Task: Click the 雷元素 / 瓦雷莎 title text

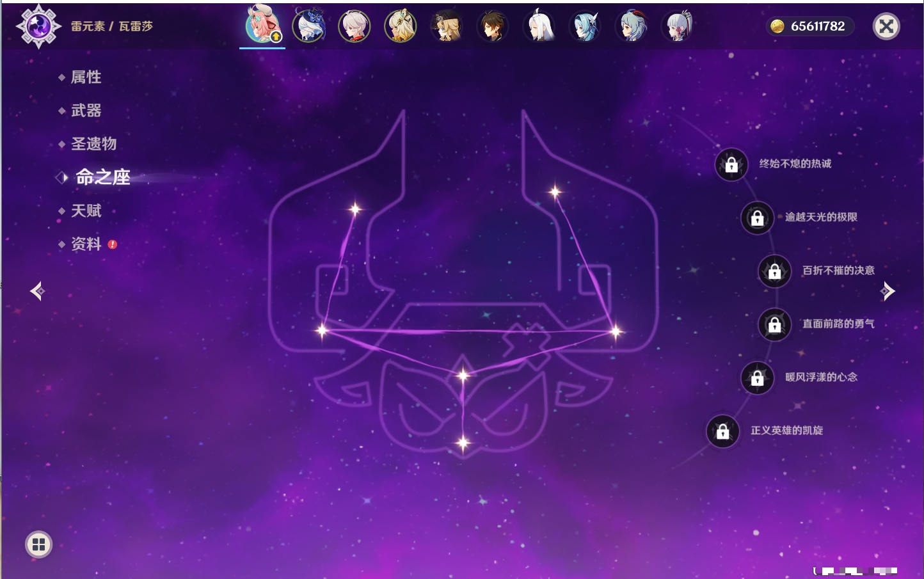Action: click(111, 26)
